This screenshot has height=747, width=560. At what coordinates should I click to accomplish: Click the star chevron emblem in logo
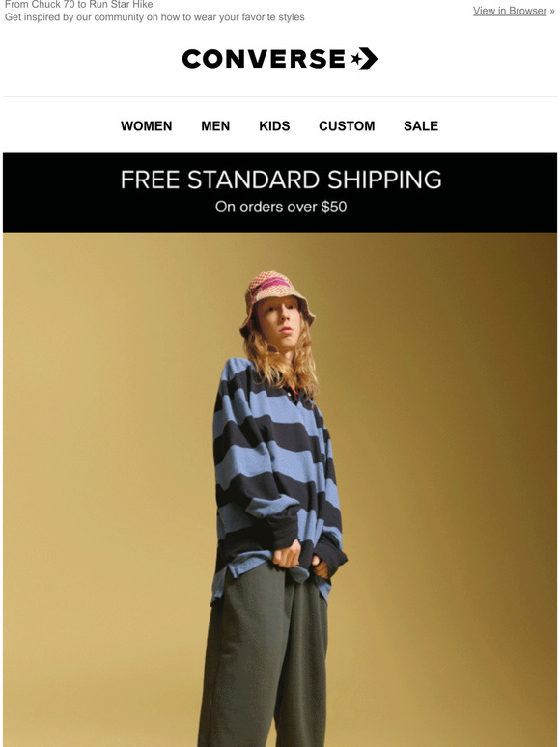(364, 59)
